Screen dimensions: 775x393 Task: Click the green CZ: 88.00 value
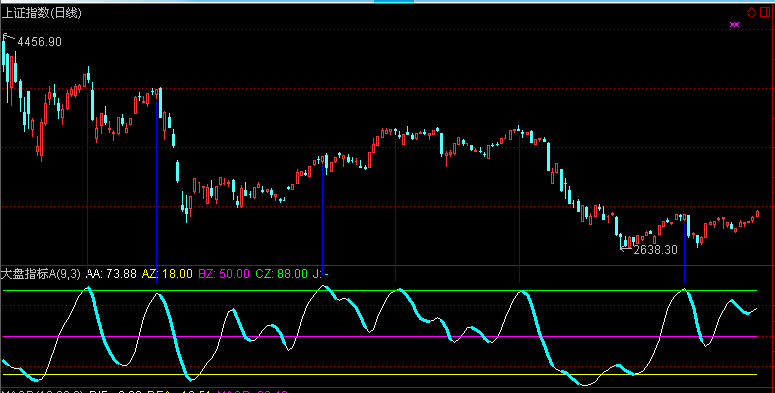(281, 274)
